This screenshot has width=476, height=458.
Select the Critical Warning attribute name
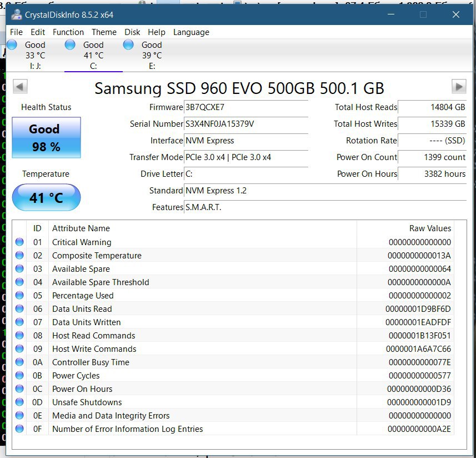82,242
